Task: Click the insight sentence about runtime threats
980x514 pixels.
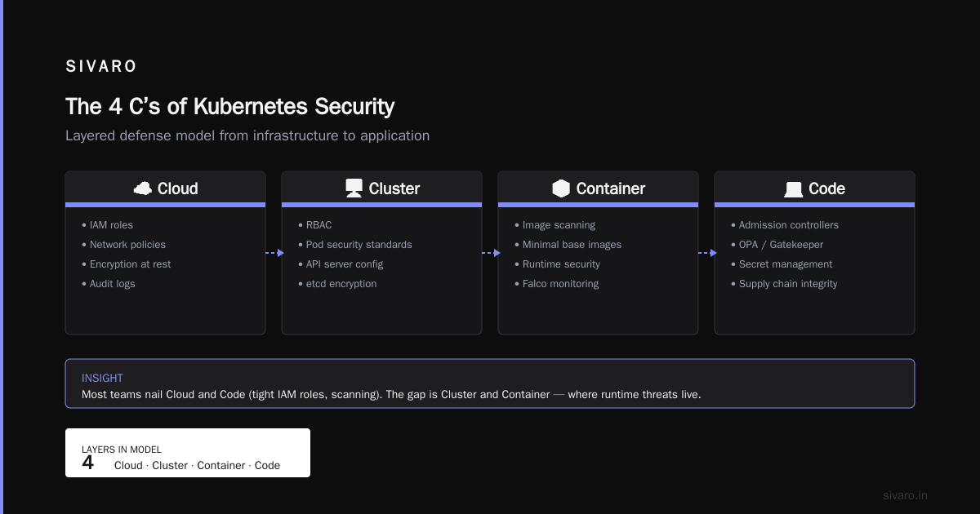Action: (x=391, y=394)
